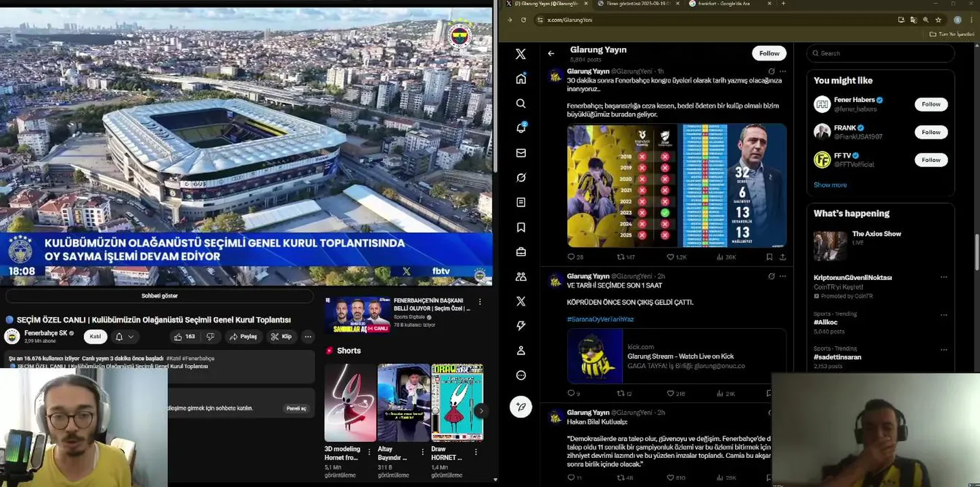
Task: Follow Glarung Yayın profile
Action: pyautogui.click(x=769, y=53)
